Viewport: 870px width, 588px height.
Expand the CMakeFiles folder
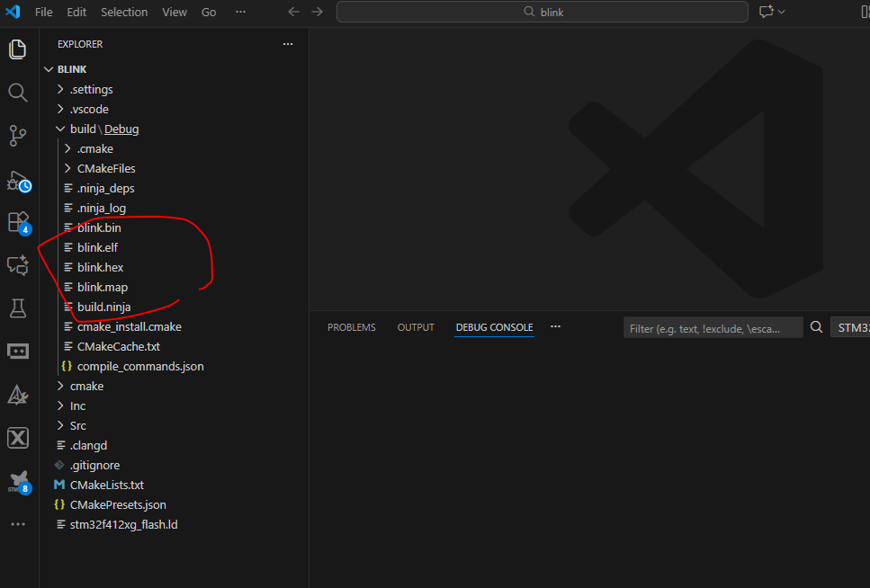[x=106, y=168]
